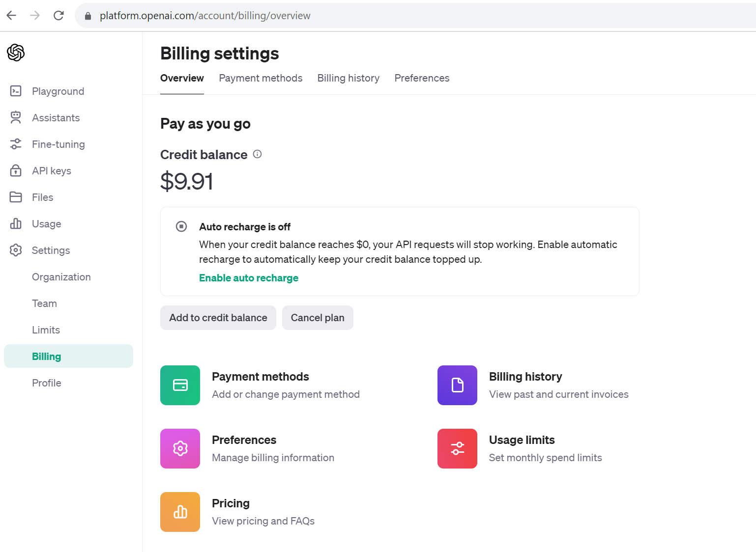Open the Pricing card title
756x552 pixels.
231,503
